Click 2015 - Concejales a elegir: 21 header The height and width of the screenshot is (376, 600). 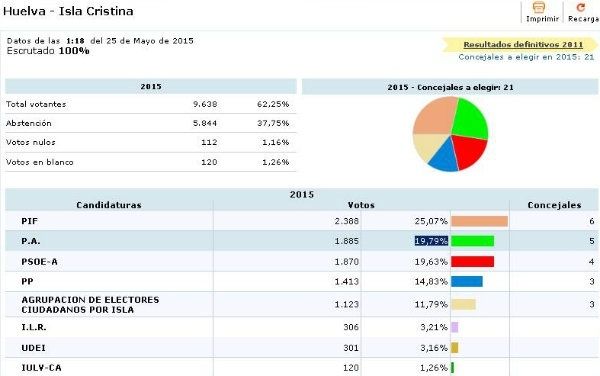[450, 87]
